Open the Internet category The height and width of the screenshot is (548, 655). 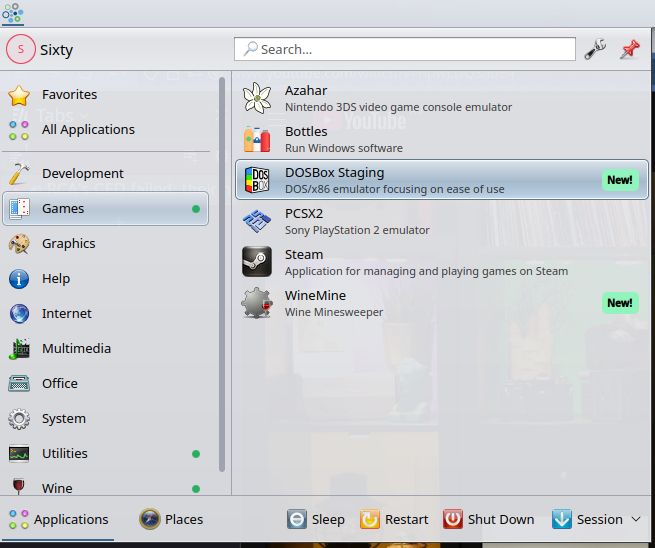[105, 314]
